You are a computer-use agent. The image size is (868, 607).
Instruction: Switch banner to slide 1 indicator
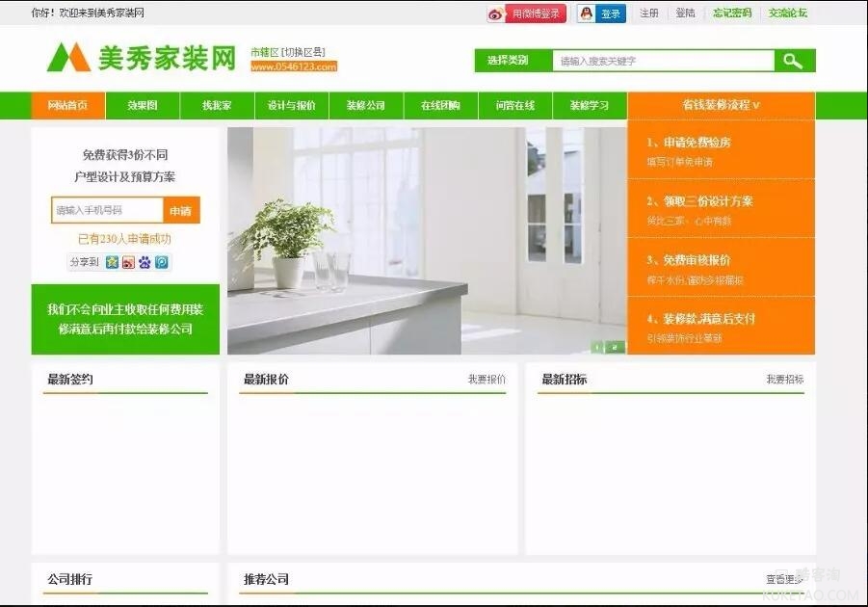(598, 347)
